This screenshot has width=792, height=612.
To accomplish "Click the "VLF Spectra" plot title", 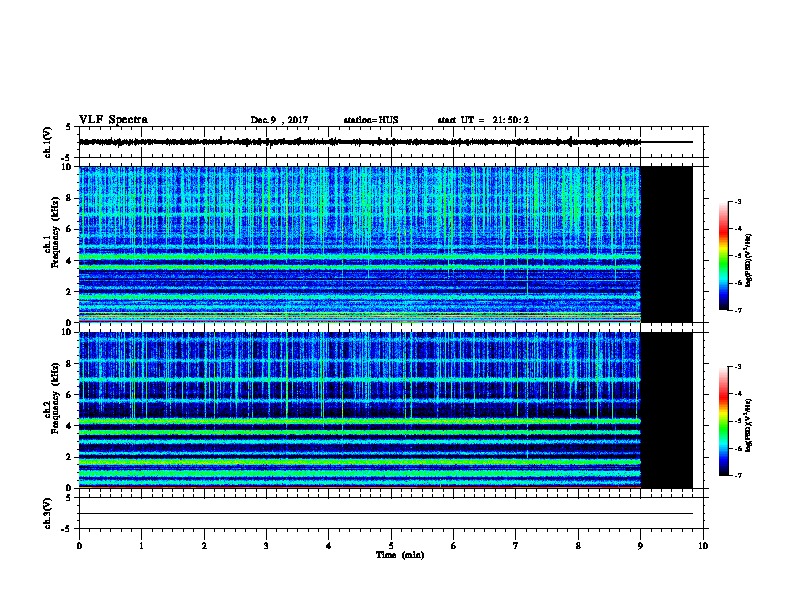I will (113, 120).
